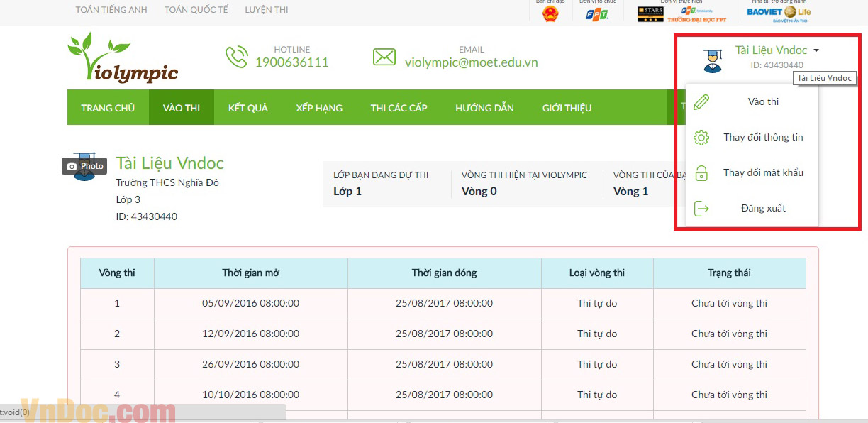Open the TRANG CHỦ navigation tab
The height and width of the screenshot is (423, 868).
point(108,108)
